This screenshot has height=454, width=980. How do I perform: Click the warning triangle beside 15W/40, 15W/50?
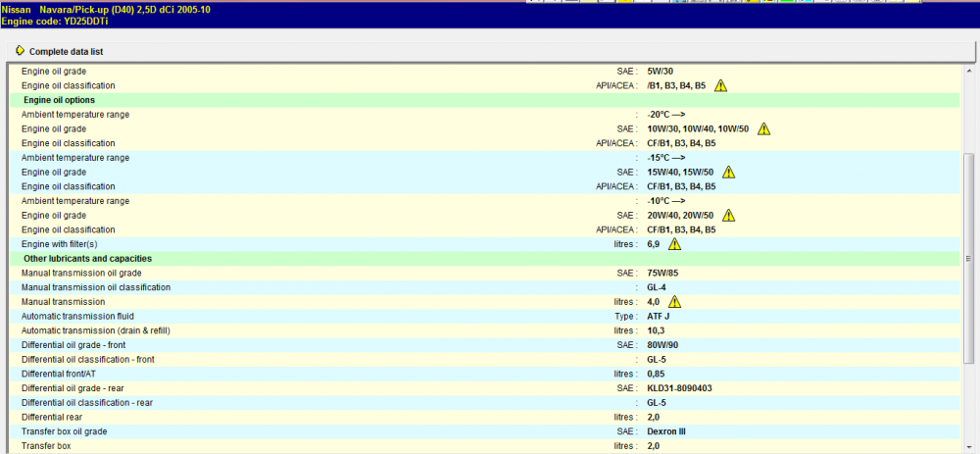728,172
